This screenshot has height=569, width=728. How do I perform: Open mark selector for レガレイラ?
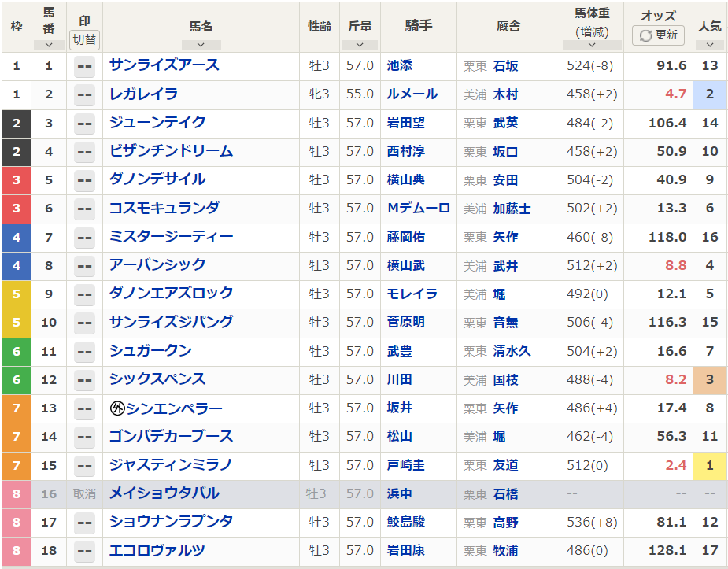coord(84,94)
